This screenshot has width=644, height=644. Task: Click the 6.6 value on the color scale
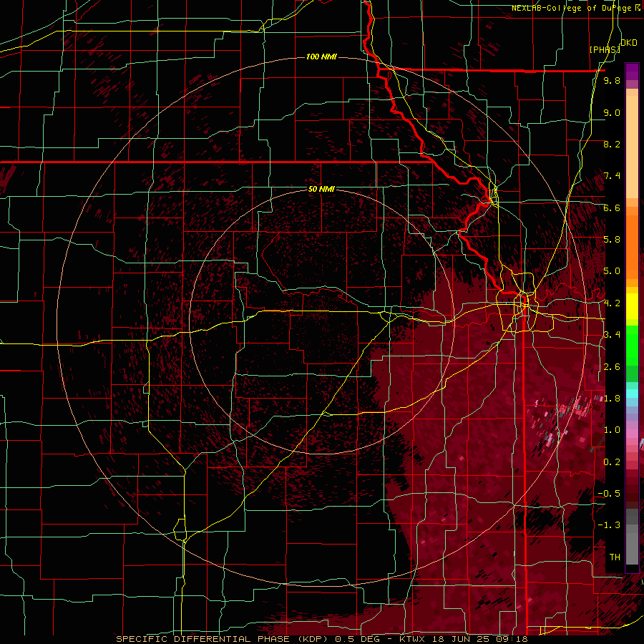[x=612, y=208]
